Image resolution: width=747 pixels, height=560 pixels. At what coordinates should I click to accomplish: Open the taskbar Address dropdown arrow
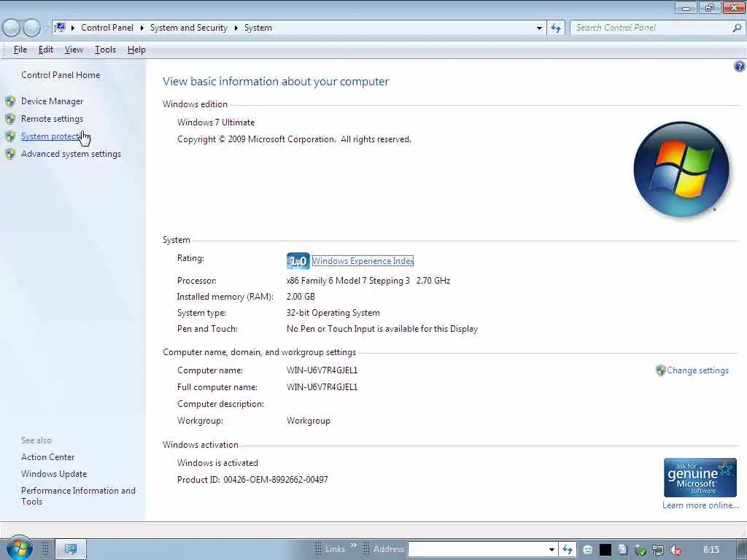551,550
